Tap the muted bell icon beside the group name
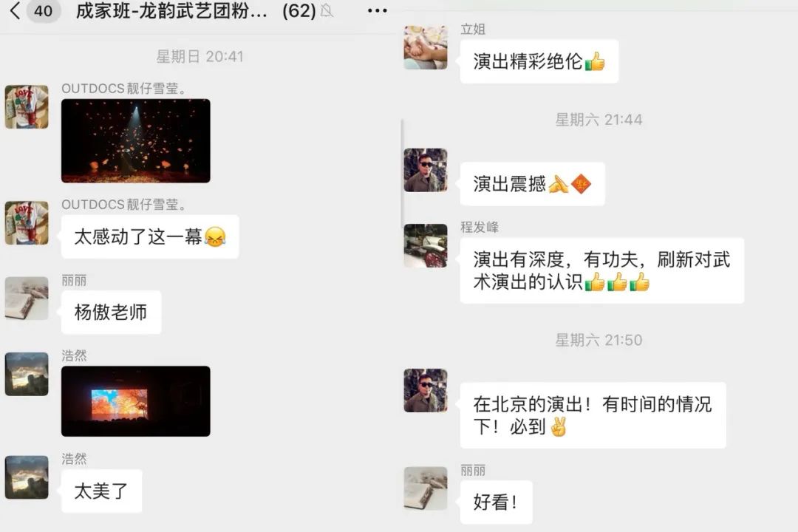 point(327,10)
